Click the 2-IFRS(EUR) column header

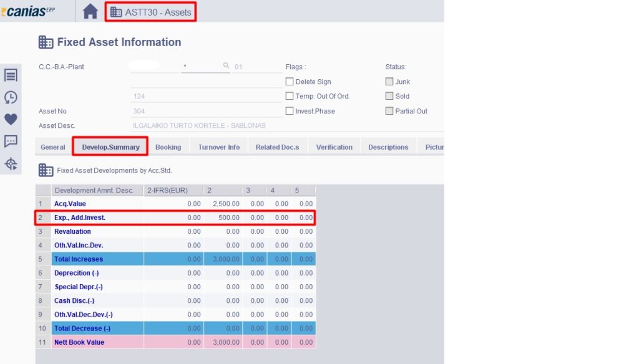tap(166, 190)
